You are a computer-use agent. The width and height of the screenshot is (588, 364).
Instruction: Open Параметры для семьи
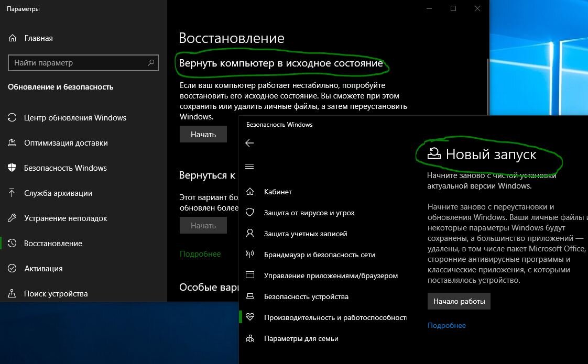[301, 338]
